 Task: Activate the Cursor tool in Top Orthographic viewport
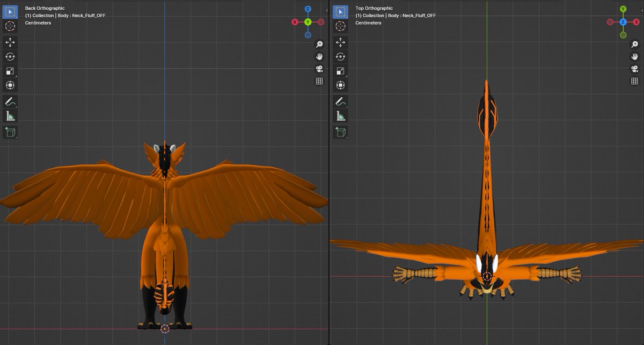point(340,26)
